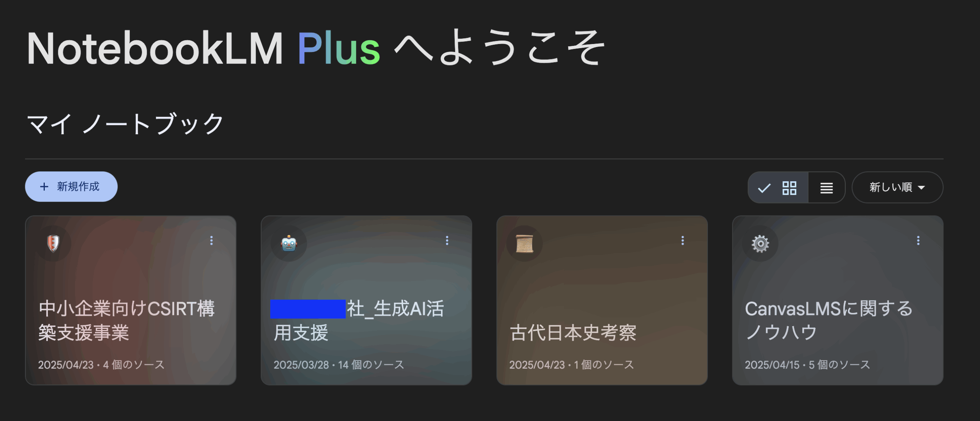
Task: Click the scroll icon on the 古代日本史考察 notebook
Action: tap(524, 244)
